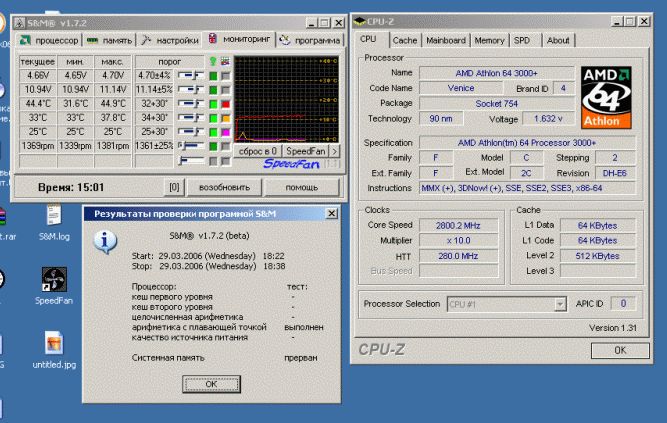Click the сброс в 0 button

258,151
